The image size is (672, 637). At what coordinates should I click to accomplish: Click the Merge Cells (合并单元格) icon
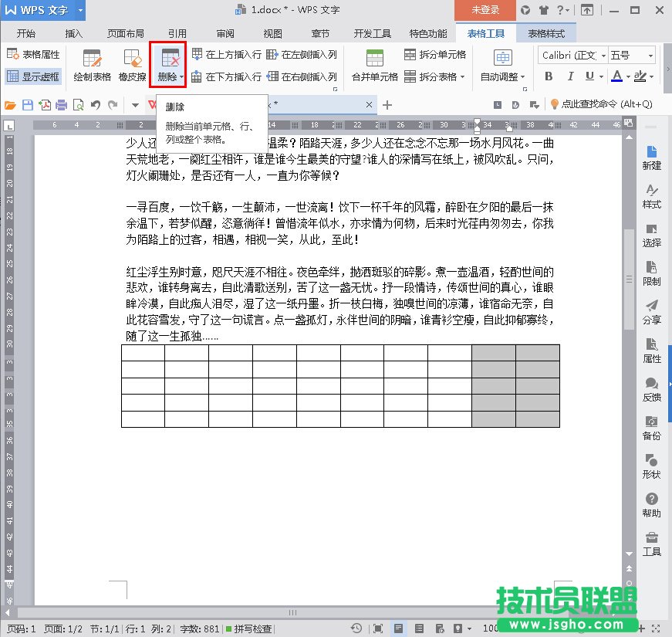click(374, 65)
